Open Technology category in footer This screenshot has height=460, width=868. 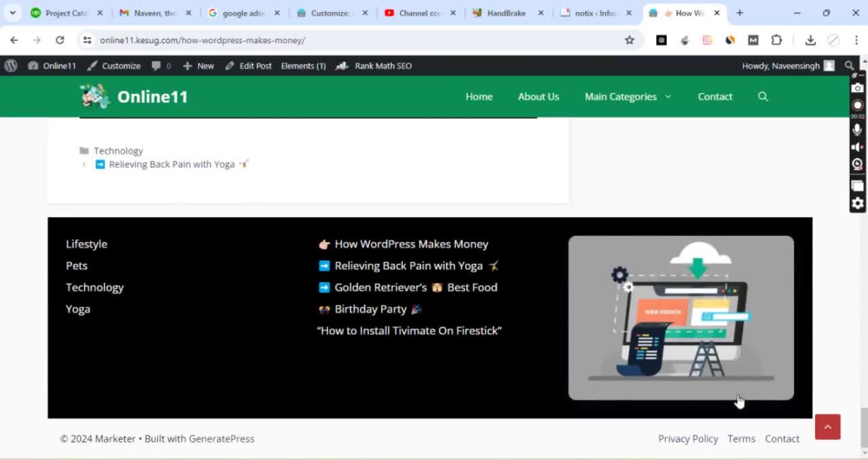[x=95, y=287]
